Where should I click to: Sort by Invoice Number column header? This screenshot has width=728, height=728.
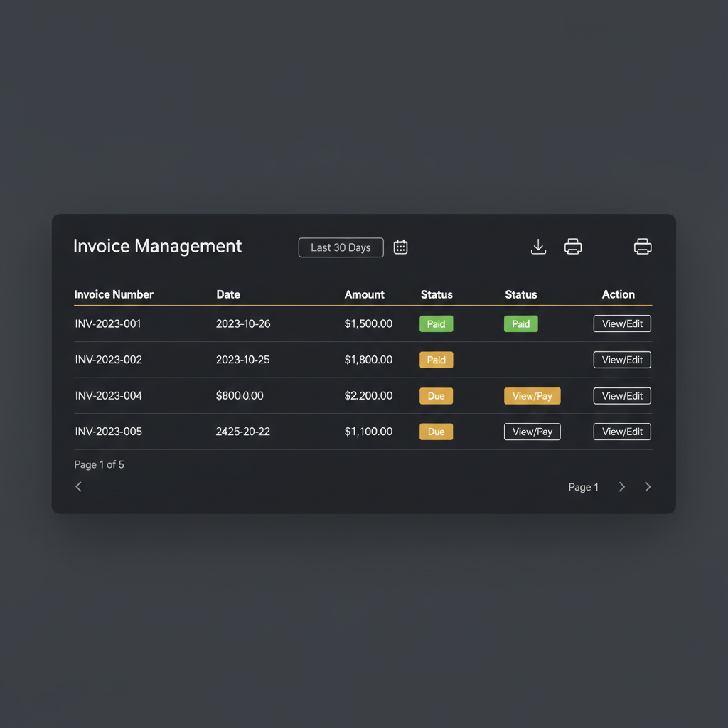click(114, 294)
